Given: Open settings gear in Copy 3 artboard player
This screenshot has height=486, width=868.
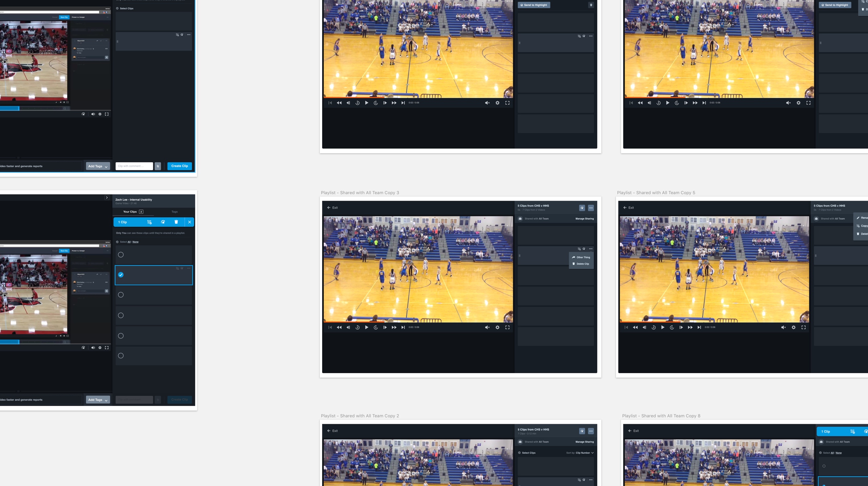Looking at the screenshot, I should [497, 327].
